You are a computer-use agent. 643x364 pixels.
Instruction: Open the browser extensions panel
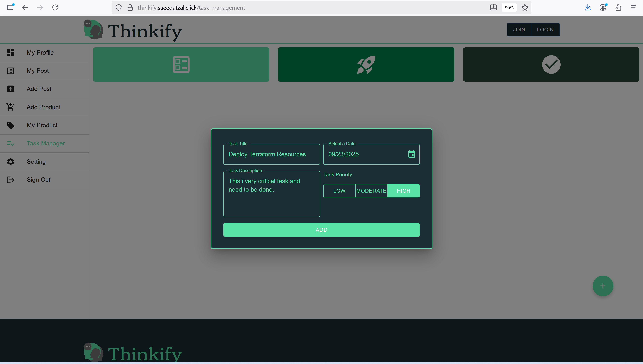click(618, 7)
